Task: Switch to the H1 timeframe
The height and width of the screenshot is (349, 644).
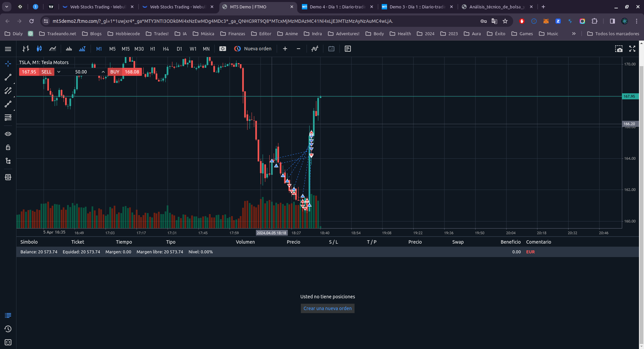Action: (153, 49)
